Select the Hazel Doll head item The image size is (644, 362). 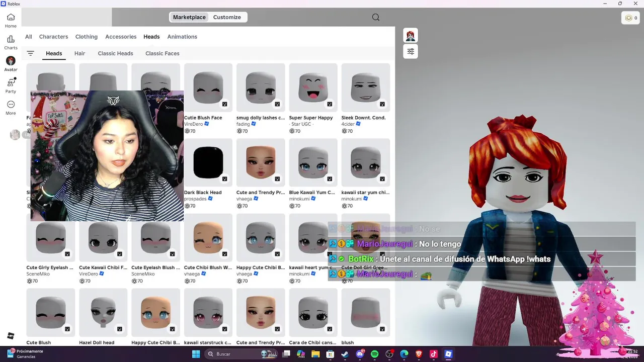[x=103, y=313]
